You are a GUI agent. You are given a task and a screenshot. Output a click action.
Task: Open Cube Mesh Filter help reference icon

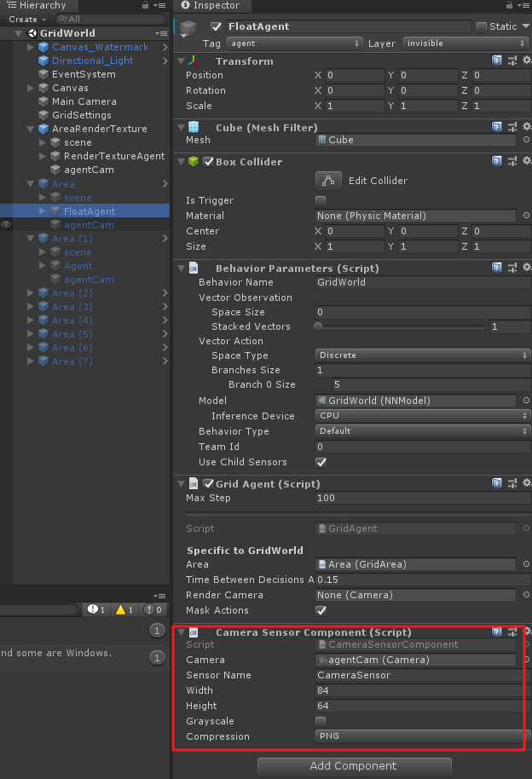click(x=496, y=127)
